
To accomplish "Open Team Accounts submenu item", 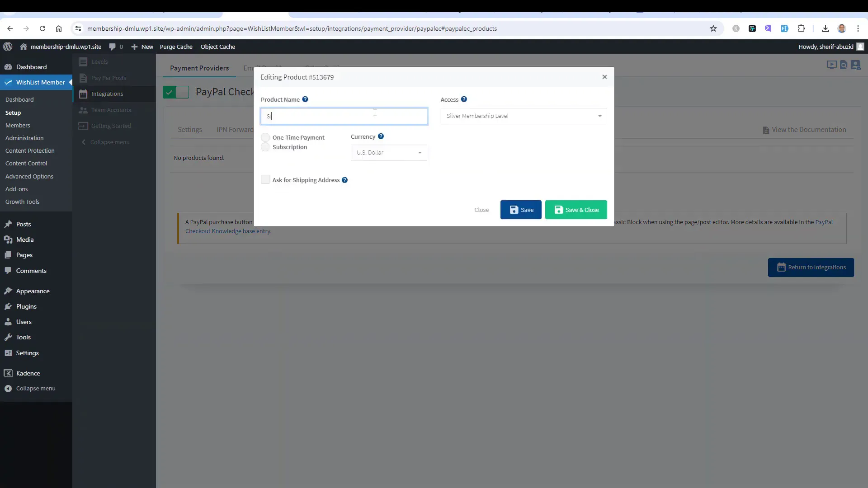I will 111,110.
